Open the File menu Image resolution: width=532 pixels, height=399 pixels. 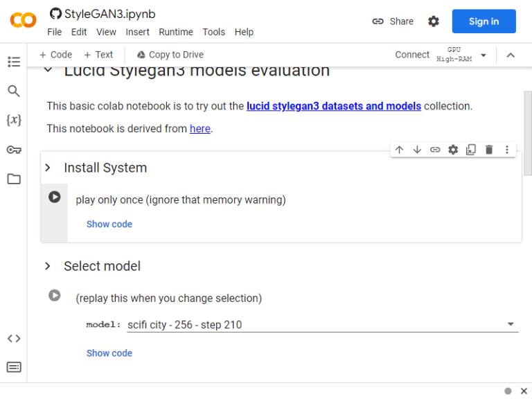pos(54,32)
